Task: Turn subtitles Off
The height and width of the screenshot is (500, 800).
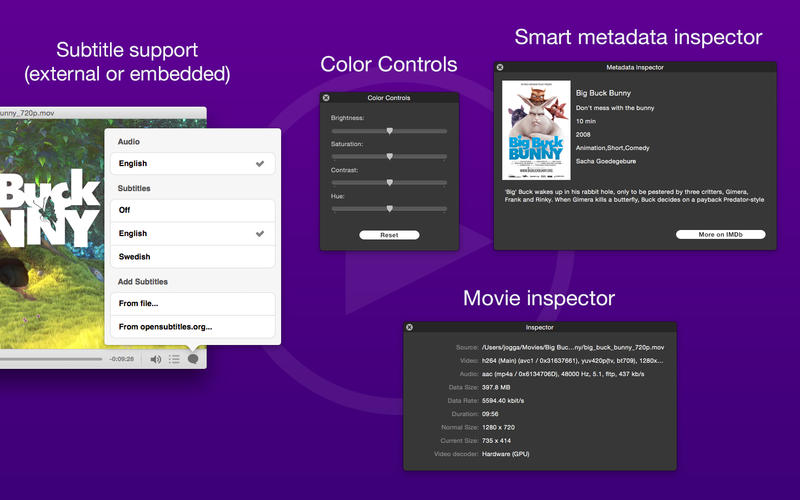Action: click(x=192, y=210)
